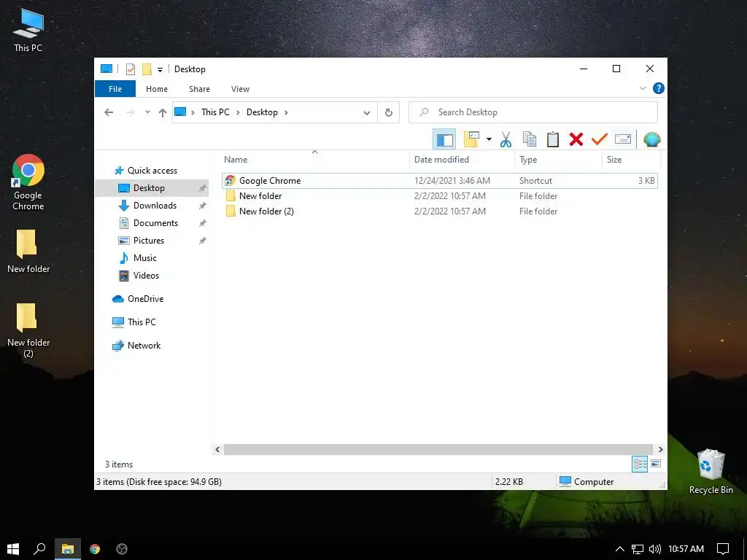The width and height of the screenshot is (747, 560).
Task: Open taskbar search magnifier
Action: [x=39, y=549]
